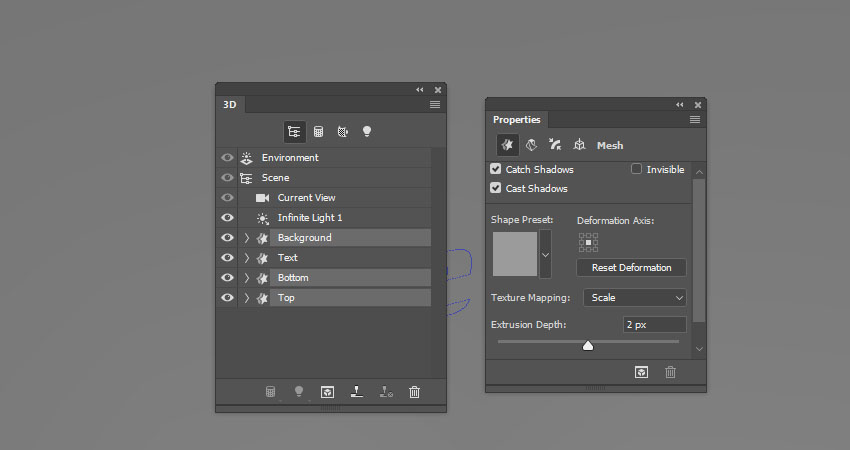The height and width of the screenshot is (450, 850).
Task: Filter 3D panel by meshes
Action: click(x=318, y=132)
